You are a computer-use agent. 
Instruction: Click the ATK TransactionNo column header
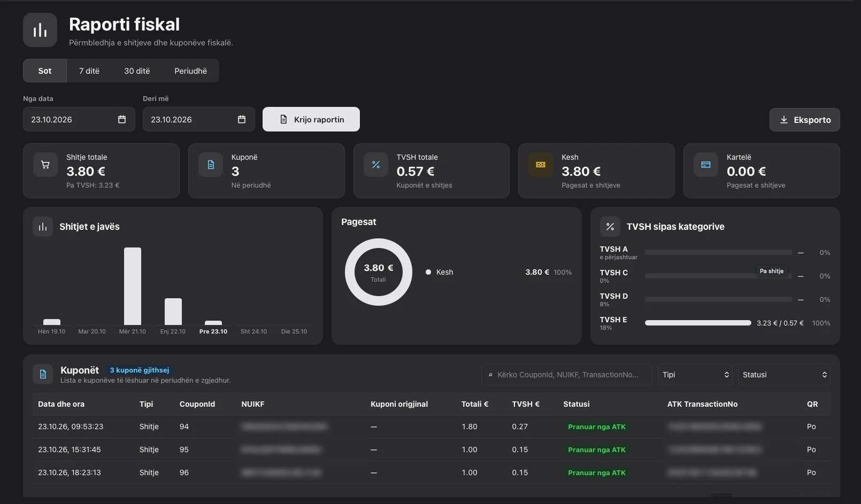[703, 404]
